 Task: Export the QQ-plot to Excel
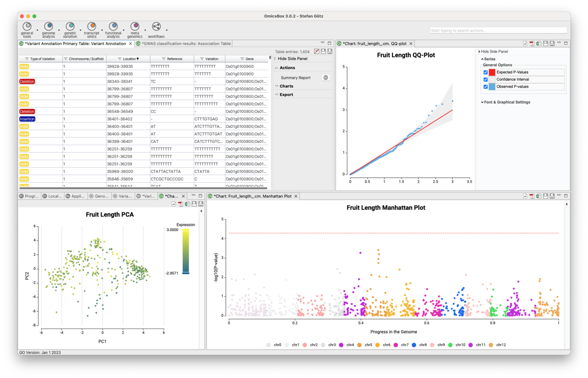[538, 44]
